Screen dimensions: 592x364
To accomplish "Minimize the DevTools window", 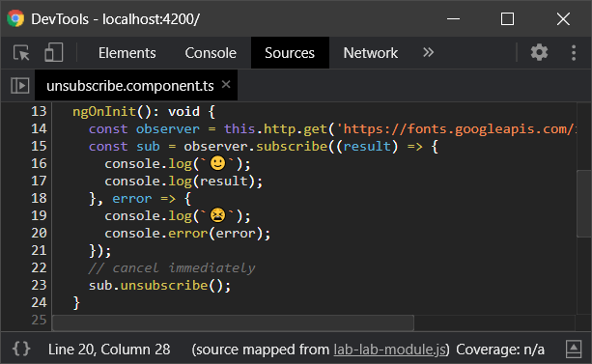I will coord(453,18).
